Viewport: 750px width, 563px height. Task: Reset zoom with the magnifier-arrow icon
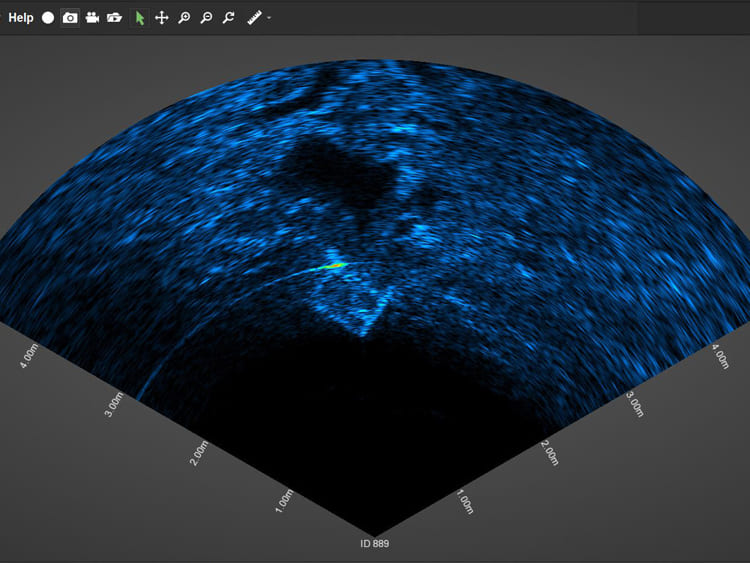229,18
